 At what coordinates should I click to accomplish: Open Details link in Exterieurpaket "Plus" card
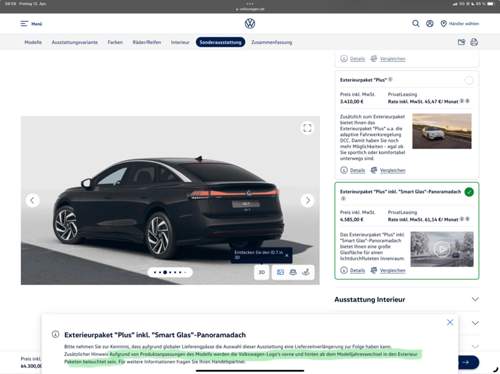(x=357, y=170)
